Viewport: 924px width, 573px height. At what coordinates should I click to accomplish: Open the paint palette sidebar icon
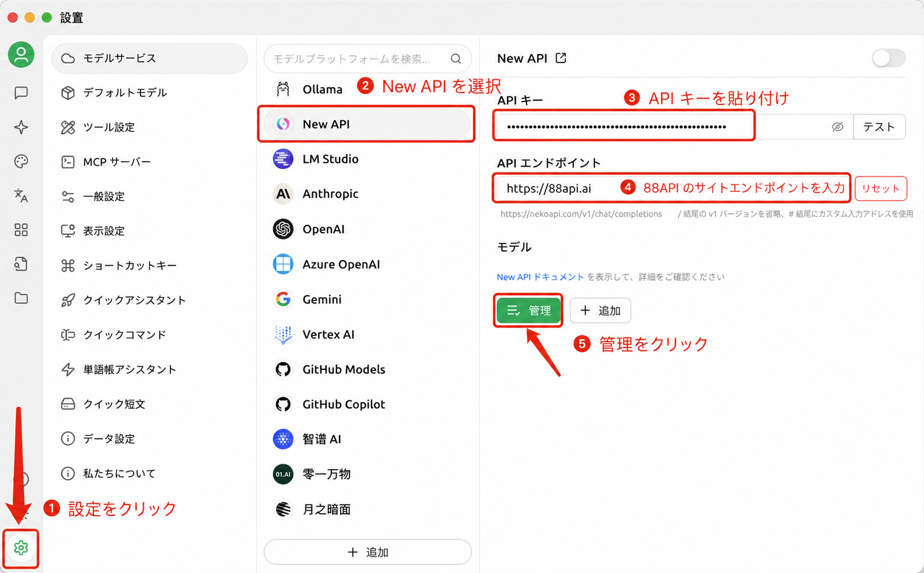(21, 161)
